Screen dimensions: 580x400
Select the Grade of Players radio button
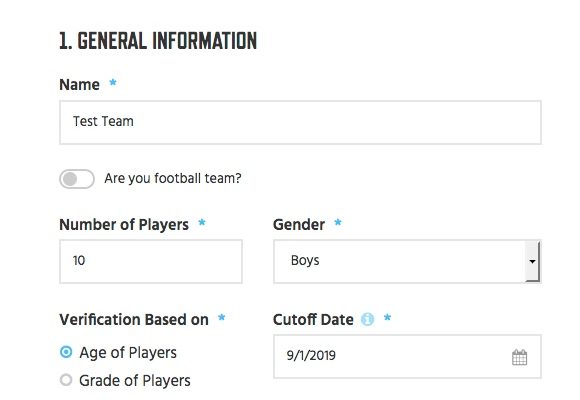click(x=66, y=380)
